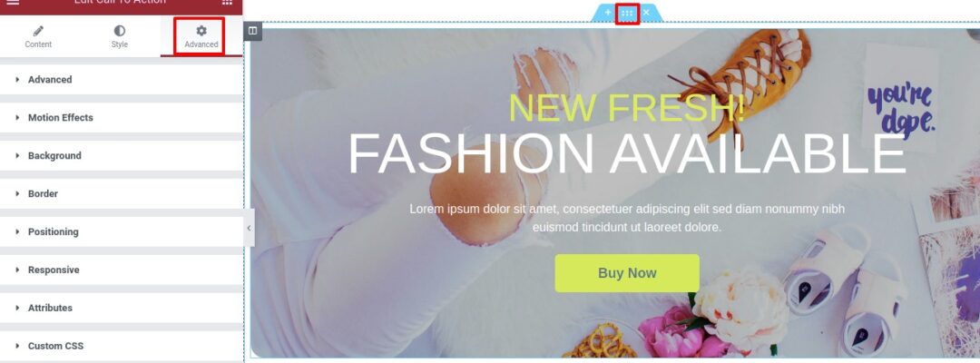The height and width of the screenshot is (363, 980).
Task: Click the gear Advanced tab icon
Action: click(x=201, y=31)
